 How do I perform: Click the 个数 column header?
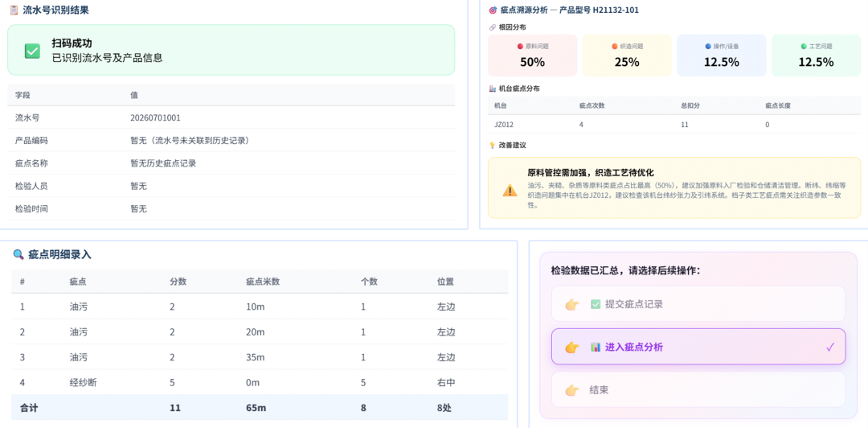pos(369,282)
